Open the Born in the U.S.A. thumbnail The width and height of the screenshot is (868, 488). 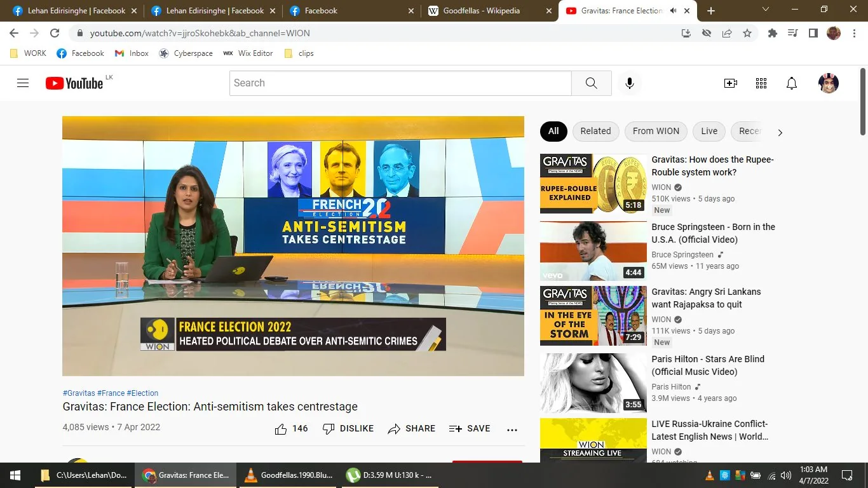pos(593,251)
